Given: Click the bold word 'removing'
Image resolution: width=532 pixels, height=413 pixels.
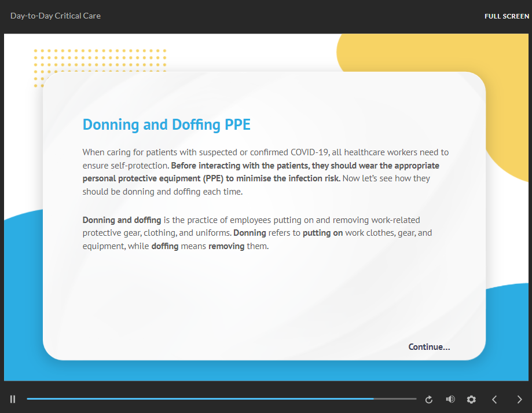Looking at the screenshot, I should click(226, 246).
